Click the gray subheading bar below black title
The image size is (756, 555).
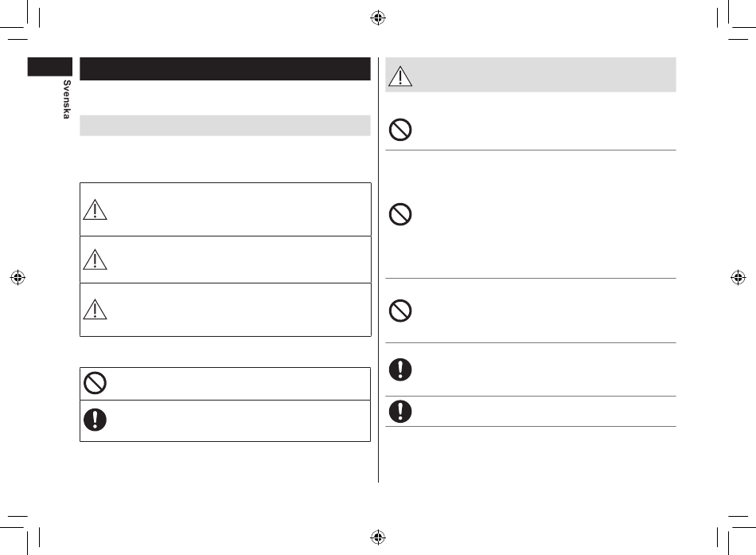[225, 126]
